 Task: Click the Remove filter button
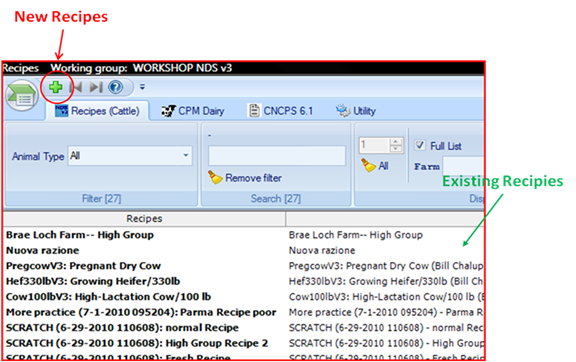245,178
